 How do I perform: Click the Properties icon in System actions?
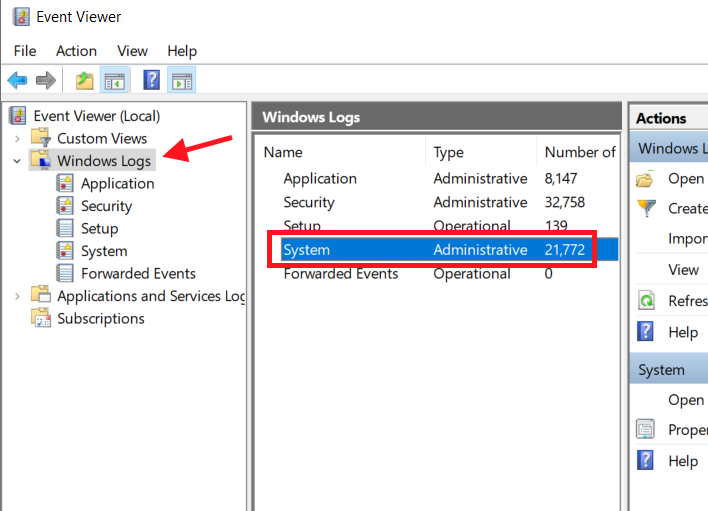pyautogui.click(x=645, y=429)
